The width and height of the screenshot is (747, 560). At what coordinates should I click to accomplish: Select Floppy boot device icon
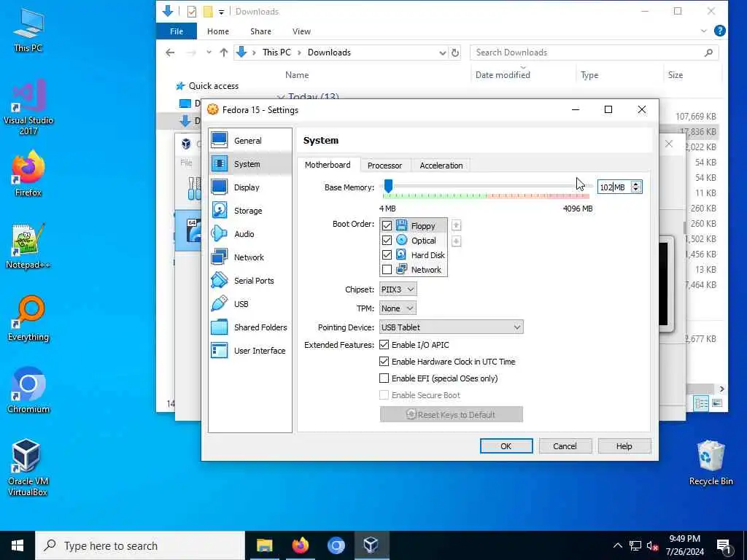click(402, 225)
